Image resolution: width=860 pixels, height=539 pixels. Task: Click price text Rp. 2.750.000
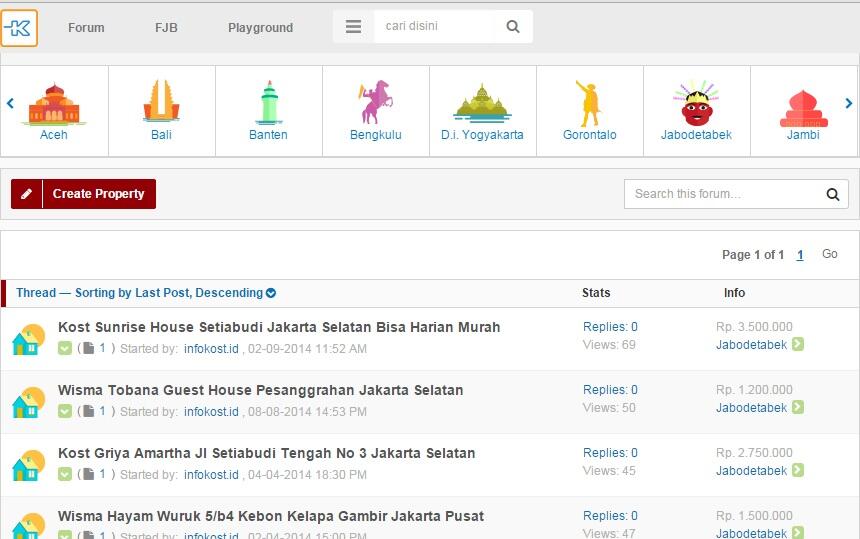click(754, 453)
